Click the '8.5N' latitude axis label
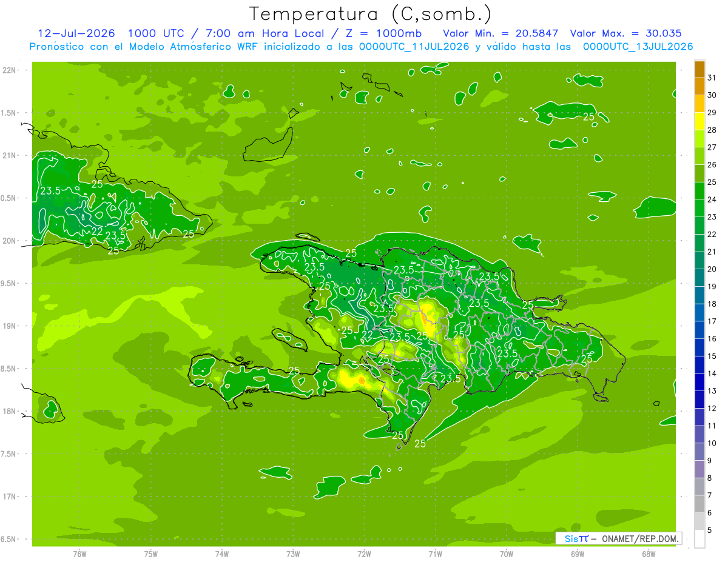The width and height of the screenshot is (728, 562). [x=8, y=369]
